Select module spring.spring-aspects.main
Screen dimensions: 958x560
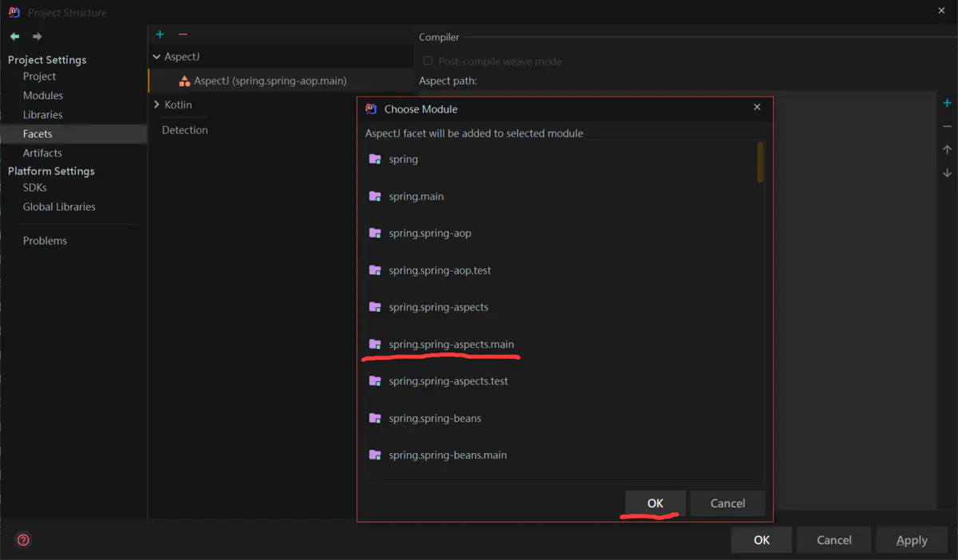pos(560,344)
